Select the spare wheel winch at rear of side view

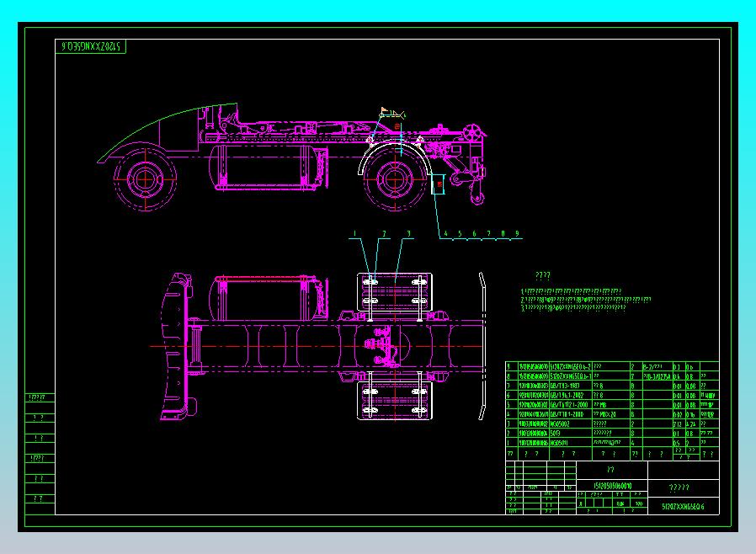click(473, 132)
